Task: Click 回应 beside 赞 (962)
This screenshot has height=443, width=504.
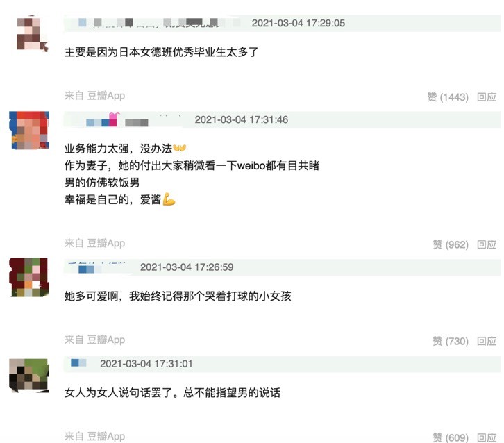Action: click(487, 244)
